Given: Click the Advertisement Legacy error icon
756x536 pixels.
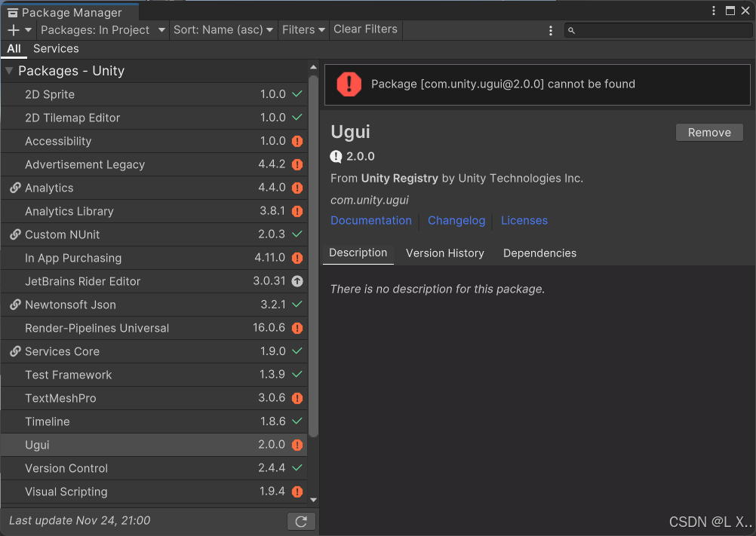Looking at the screenshot, I should click(x=297, y=164).
